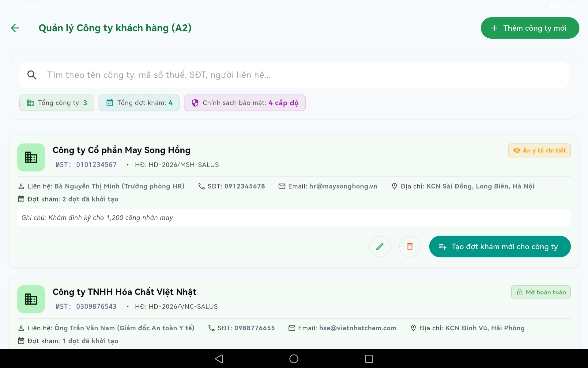The image size is (588, 368).
Task: Create new exam batch for May Song Hồng
Action: [500, 247]
